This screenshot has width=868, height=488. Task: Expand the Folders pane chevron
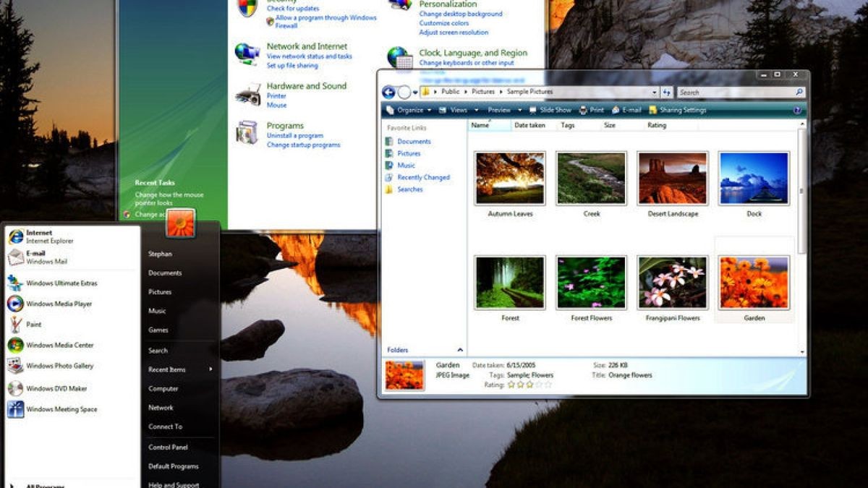coord(460,350)
